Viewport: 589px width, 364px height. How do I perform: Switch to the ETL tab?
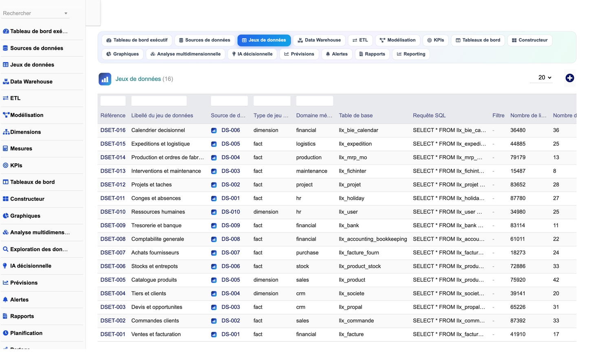pos(360,40)
